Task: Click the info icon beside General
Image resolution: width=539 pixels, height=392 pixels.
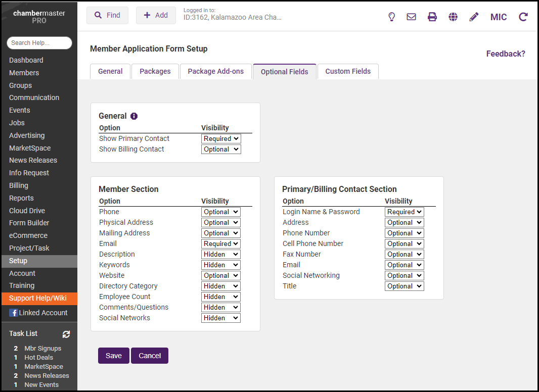Action: coord(134,116)
